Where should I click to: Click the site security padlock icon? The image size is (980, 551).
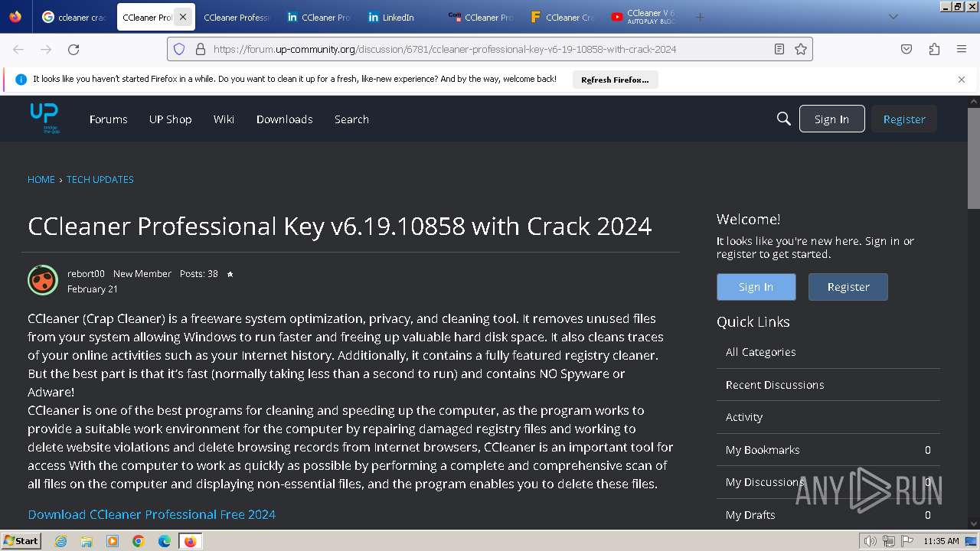click(201, 49)
